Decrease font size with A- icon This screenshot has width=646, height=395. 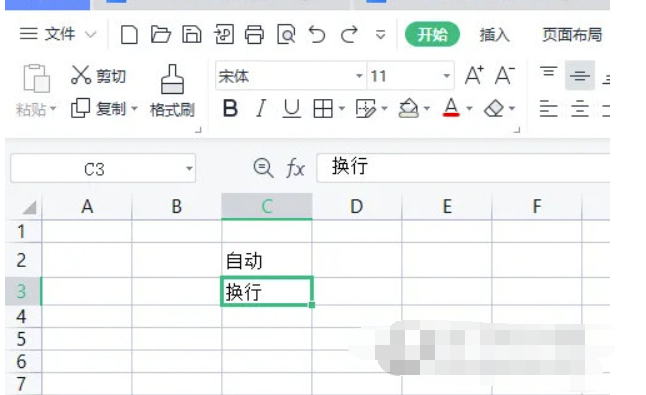(505, 75)
